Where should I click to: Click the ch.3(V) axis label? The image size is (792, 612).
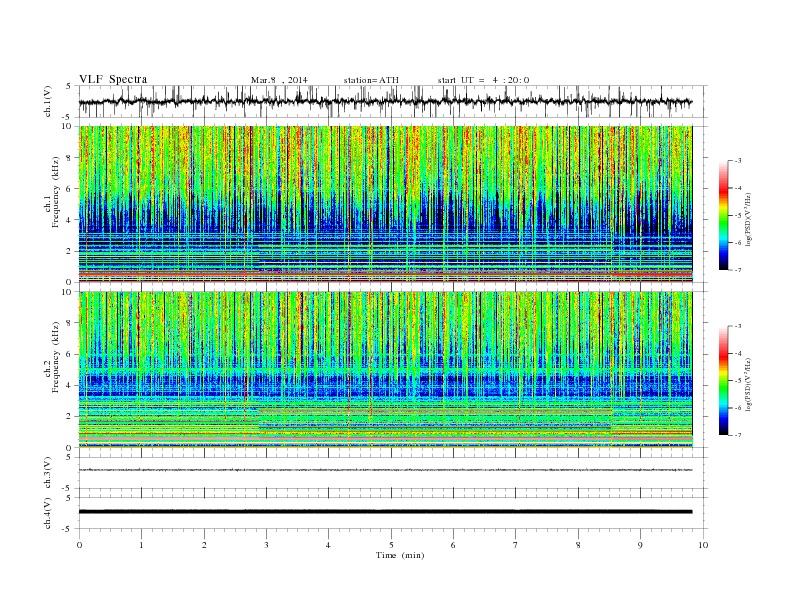point(48,473)
